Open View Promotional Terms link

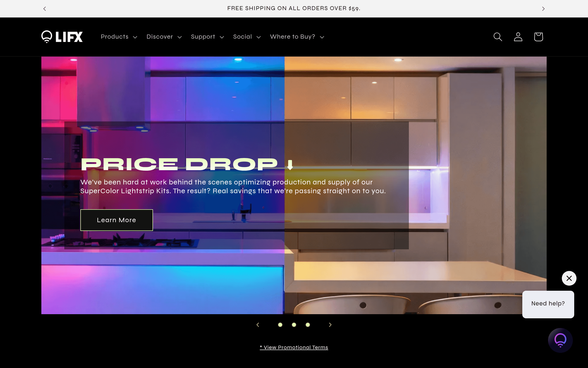click(x=294, y=347)
